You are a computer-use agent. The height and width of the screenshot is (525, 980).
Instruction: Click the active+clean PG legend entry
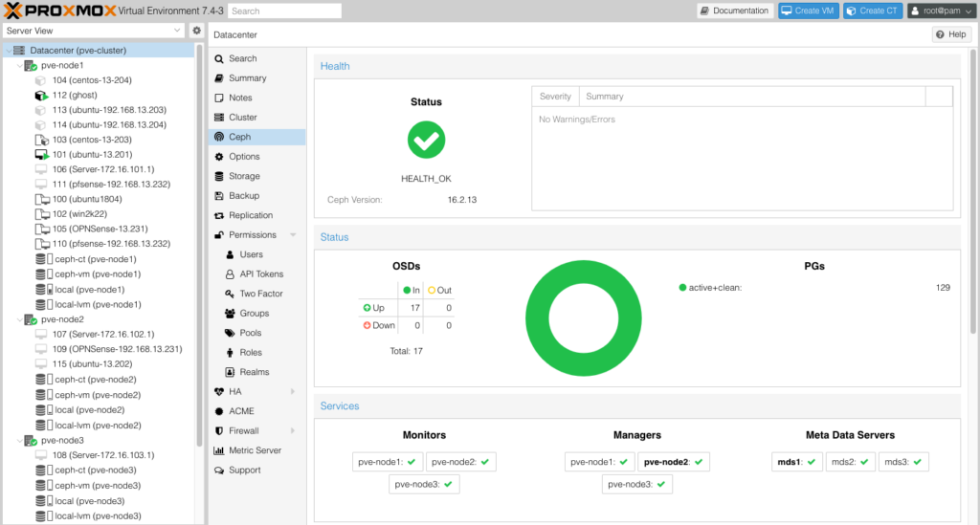pyautogui.click(x=710, y=288)
